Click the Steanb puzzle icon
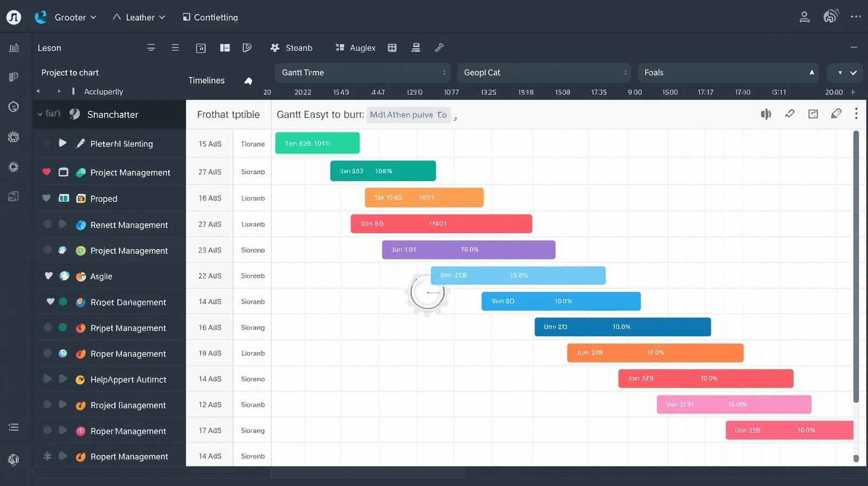 click(275, 48)
